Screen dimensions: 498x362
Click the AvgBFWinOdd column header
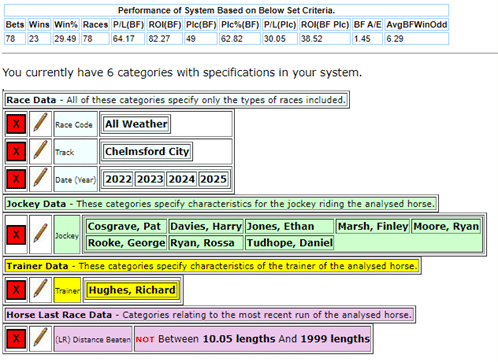pos(417,24)
